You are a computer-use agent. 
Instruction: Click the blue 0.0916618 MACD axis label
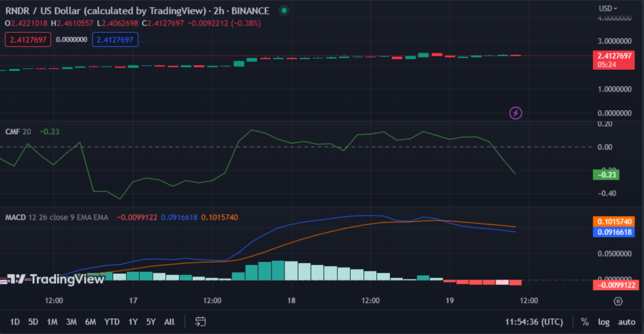coord(614,232)
